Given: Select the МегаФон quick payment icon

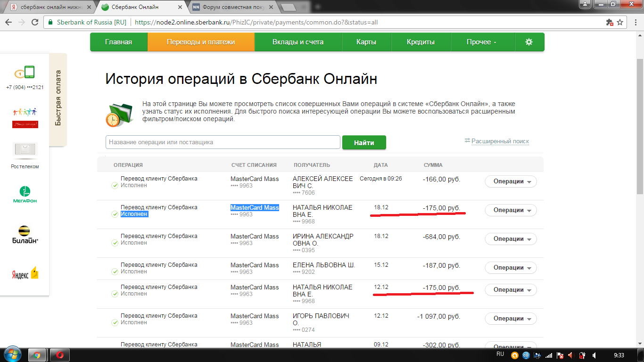Looking at the screenshot, I should pos(25,195).
